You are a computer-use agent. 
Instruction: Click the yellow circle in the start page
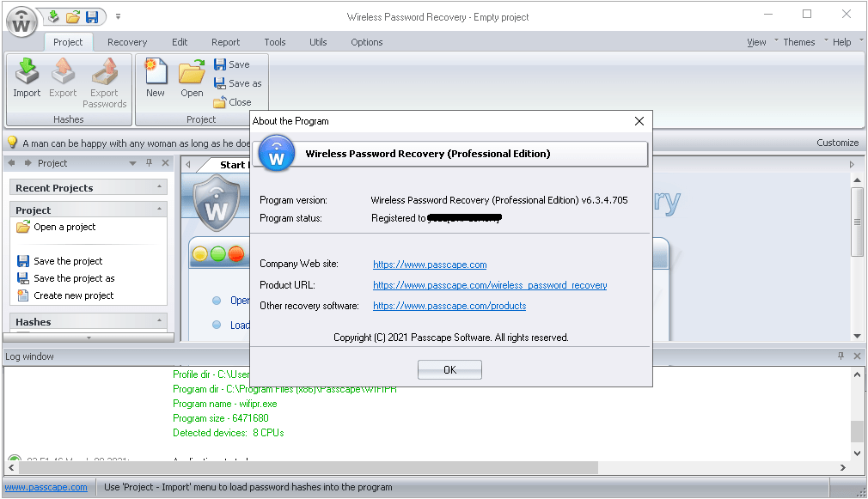[200, 254]
